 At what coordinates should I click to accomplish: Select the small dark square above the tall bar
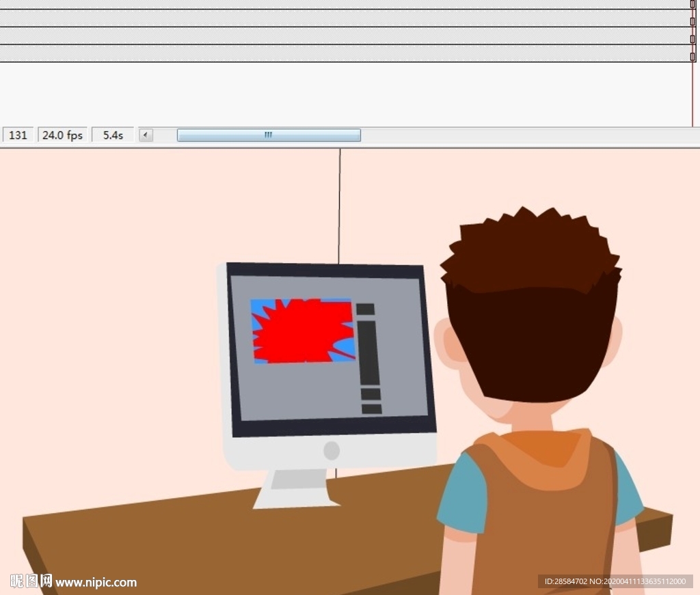point(366,309)
